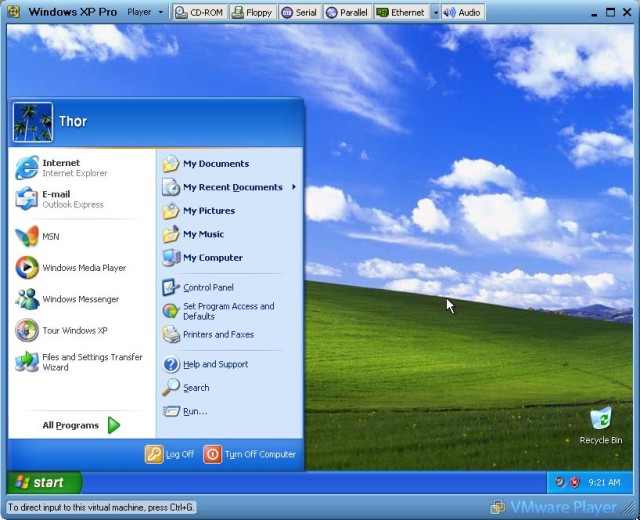
Task: Click the clock showing 9:21 AM
Action: tap(604, 482)
